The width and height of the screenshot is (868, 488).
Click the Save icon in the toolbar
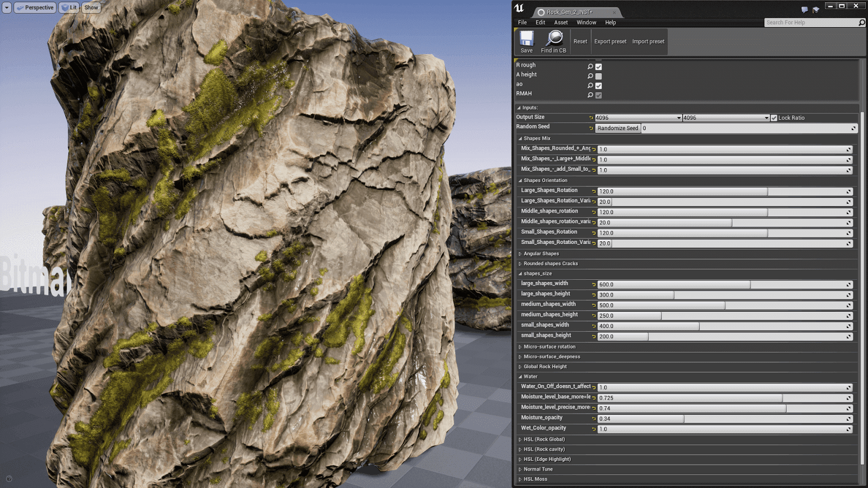point(526,41)
